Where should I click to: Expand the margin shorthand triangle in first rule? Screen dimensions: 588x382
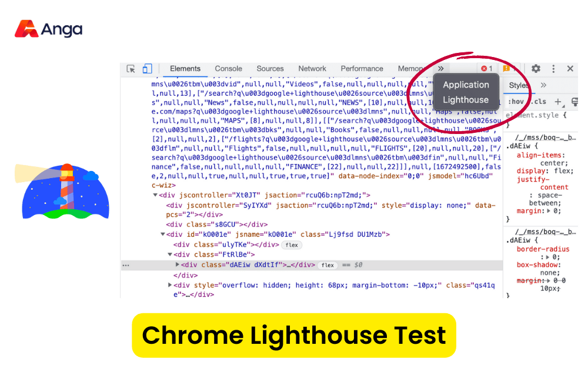tap(549, 211)
